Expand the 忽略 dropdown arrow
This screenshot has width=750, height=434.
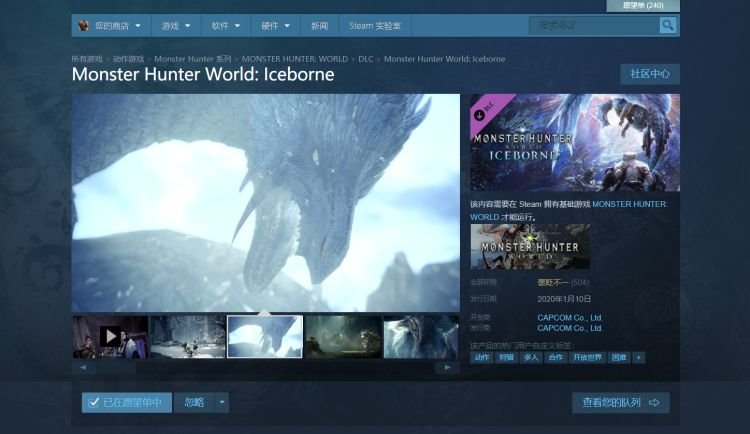click(222, 402)
